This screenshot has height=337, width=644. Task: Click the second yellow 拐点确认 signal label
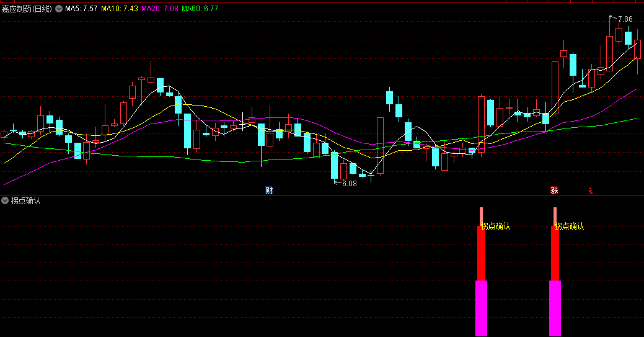[569, 226]
